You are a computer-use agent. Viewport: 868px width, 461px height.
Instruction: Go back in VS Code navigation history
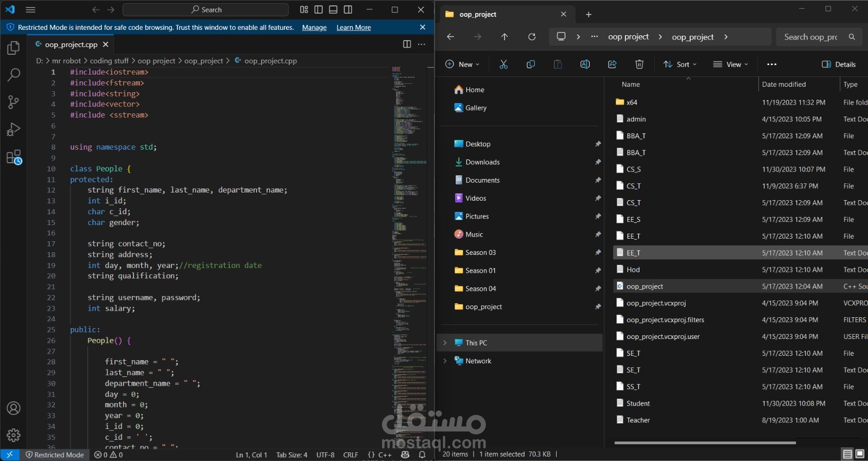96,10
